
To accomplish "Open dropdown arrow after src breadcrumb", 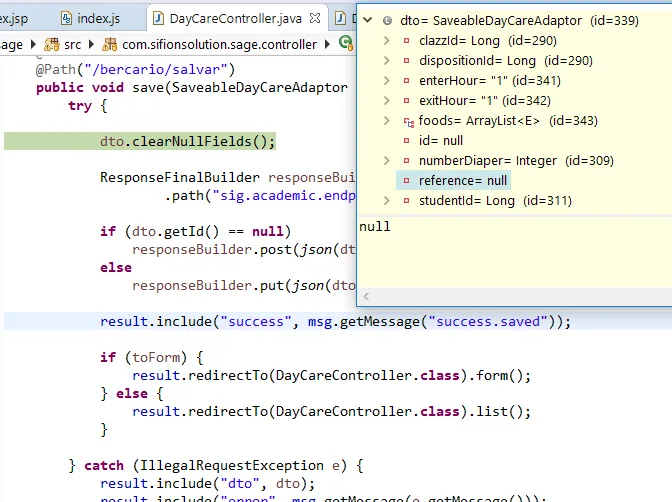I will (91, 44).
